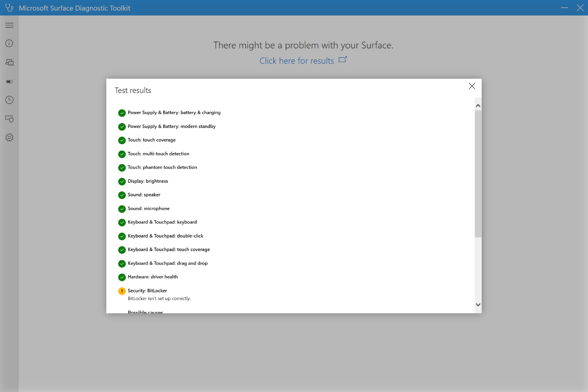Open the history clock sidebar icon

point(10,100)
